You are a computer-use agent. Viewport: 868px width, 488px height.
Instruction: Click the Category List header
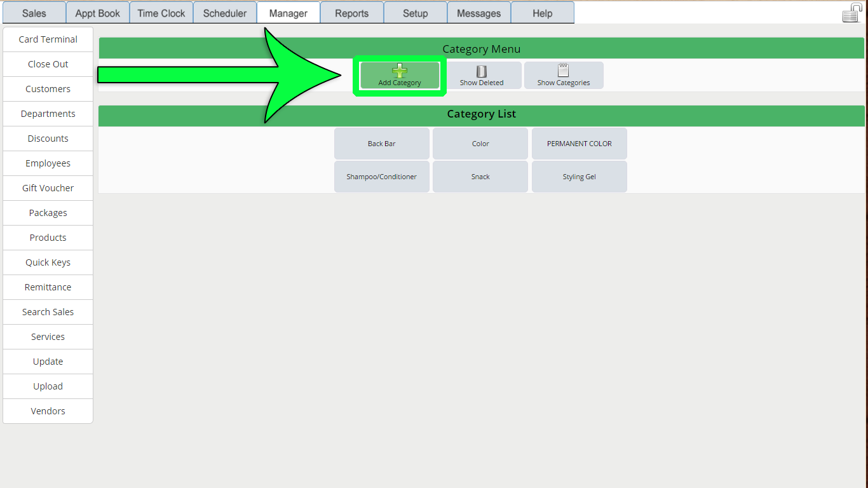click(482, 114)
